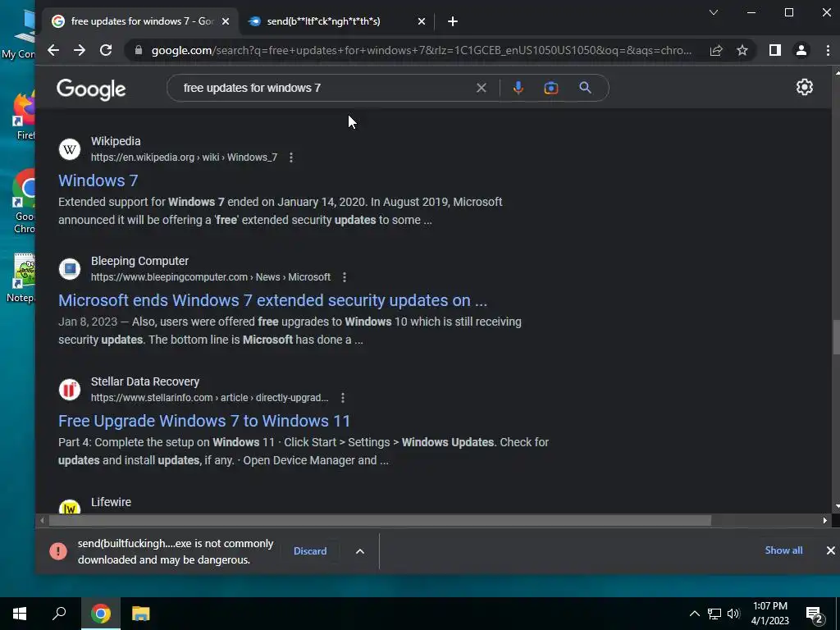
Task: Click the Chrome taskbar icon
Action: pyautogui.click(x=100, y=614)
